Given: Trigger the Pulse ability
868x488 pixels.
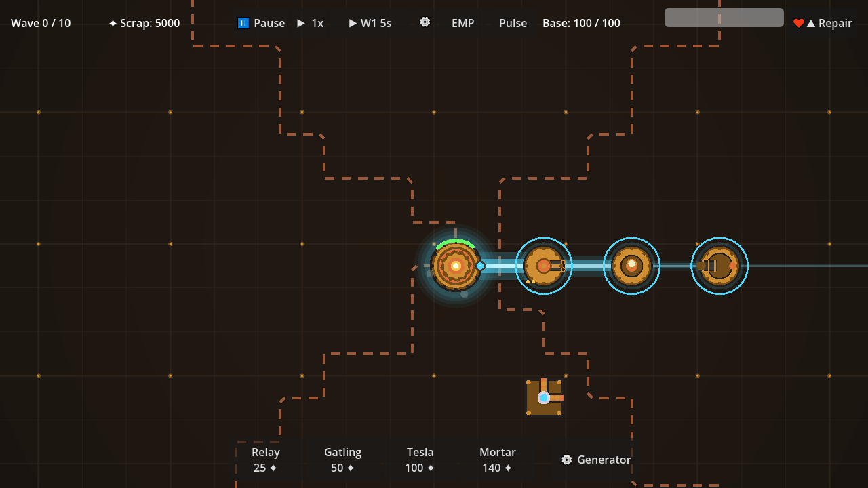Looking at the screenshot, I should point(513,23).
